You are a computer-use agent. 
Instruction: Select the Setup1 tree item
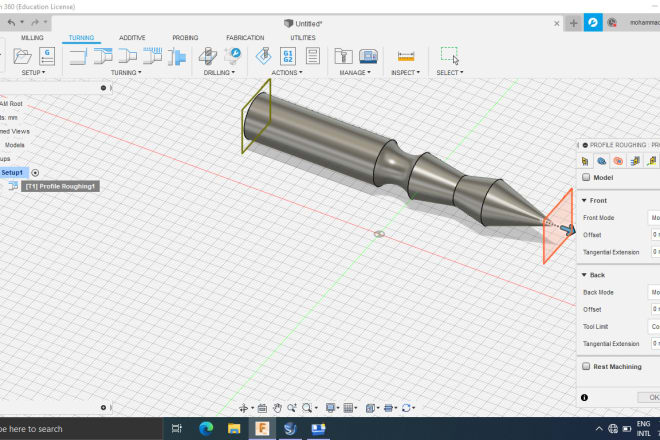[x=12, y=173]
